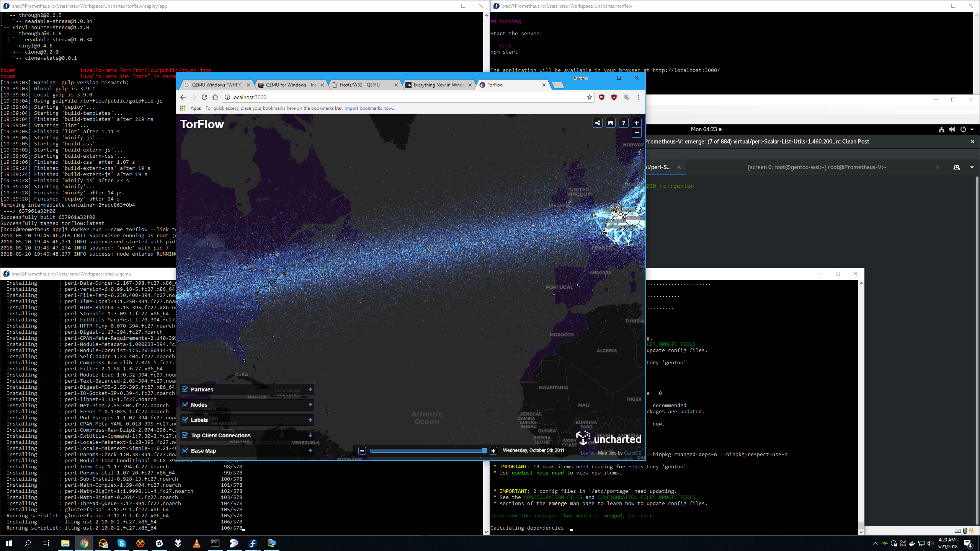This screenshot has width=980, height=551.
Task: Show hidden system tray icons
Action: (875, 543)
